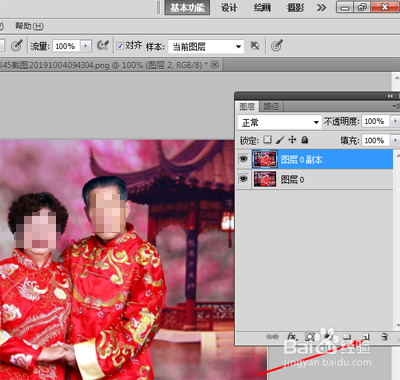The image size is (400, 380).
Task: Open the 正常 blend mode dropdown
Action: tap(279, 122)
